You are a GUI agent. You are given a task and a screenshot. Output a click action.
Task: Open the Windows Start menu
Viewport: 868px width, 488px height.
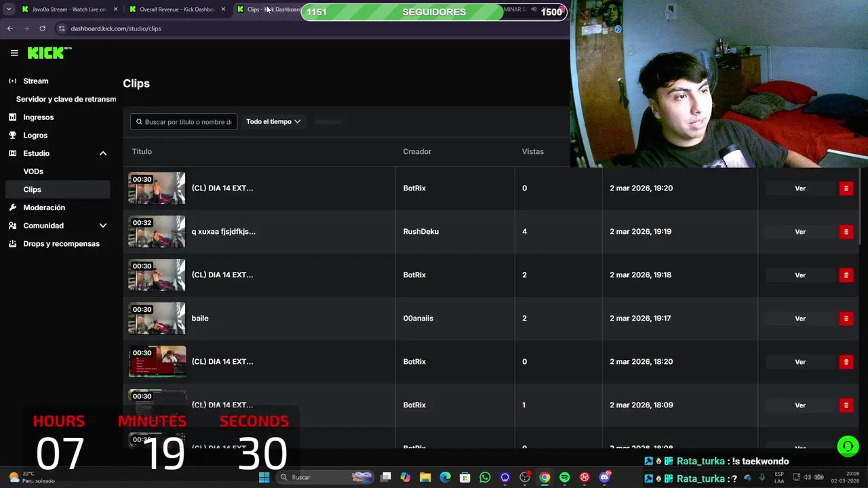264,477
